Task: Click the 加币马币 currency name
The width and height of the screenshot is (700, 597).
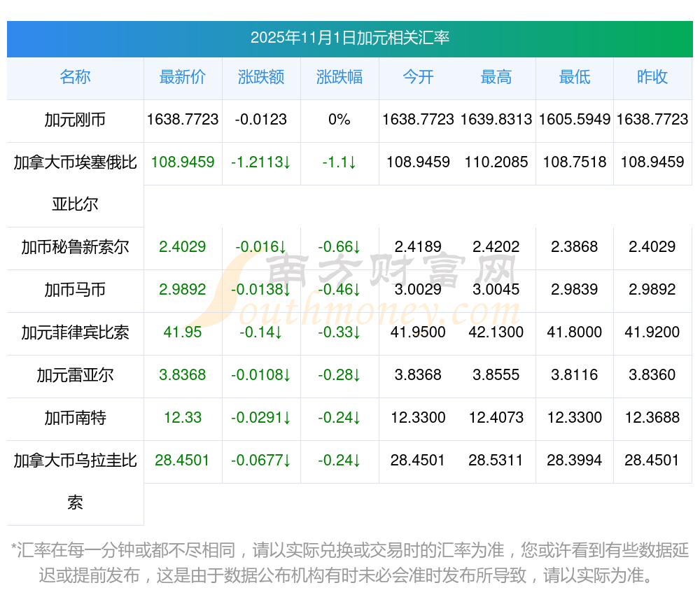Action: click(x=75, y=290)
